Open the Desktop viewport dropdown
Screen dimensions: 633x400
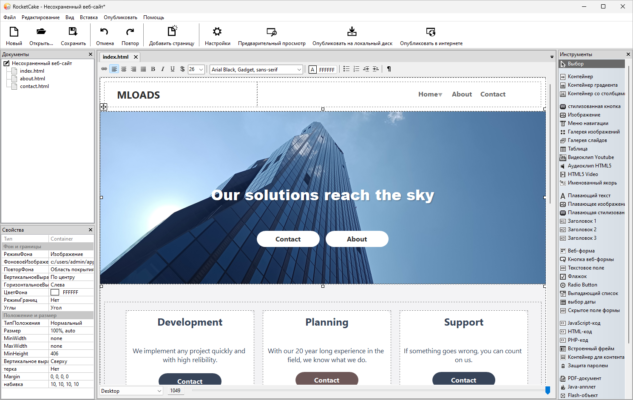tap(131, 391)
